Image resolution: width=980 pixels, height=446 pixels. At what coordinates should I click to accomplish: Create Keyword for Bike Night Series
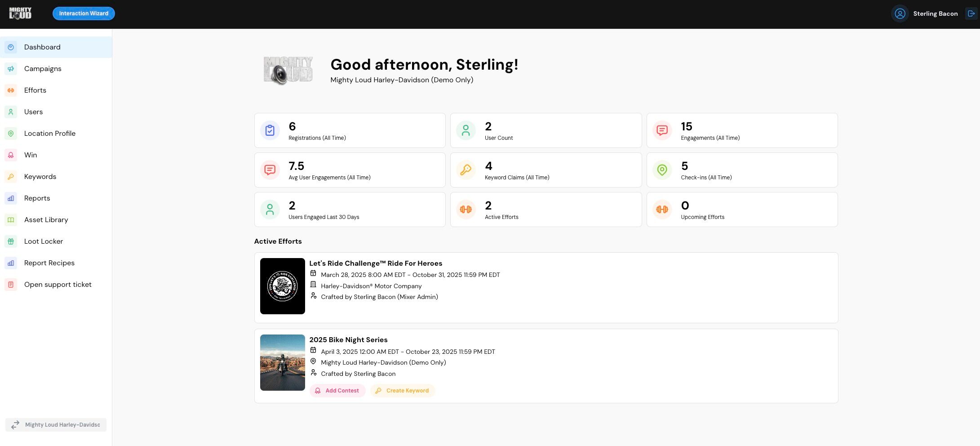(403, 391)
